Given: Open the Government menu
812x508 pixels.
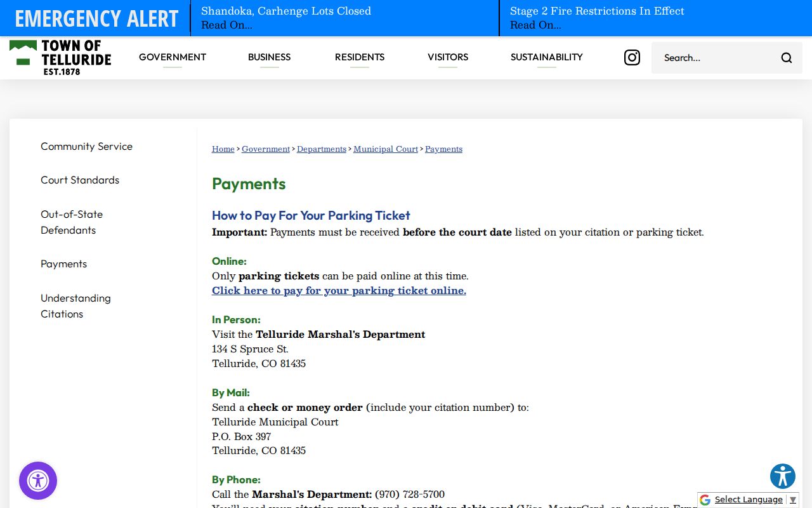Looking at the screenshot, I should point(173,57).
